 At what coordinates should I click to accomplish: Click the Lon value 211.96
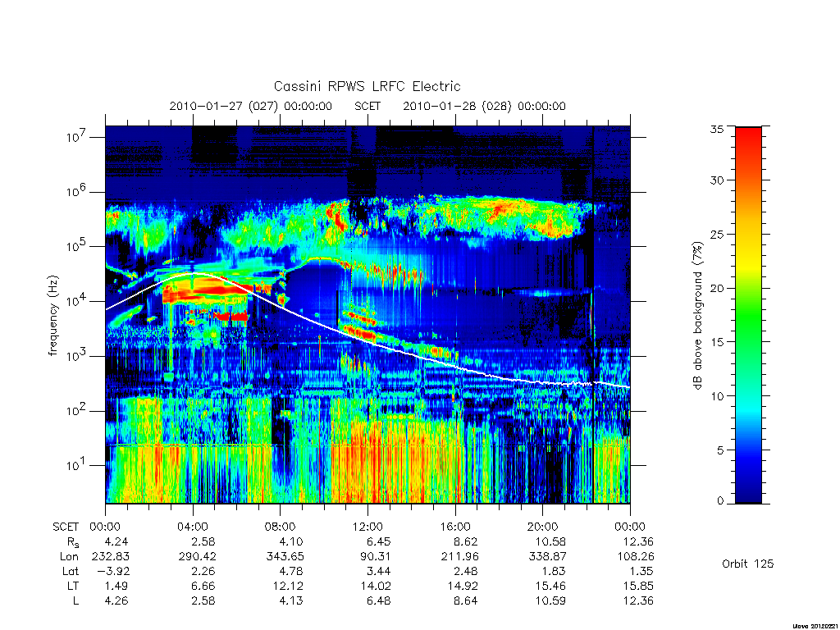[459, 557]
